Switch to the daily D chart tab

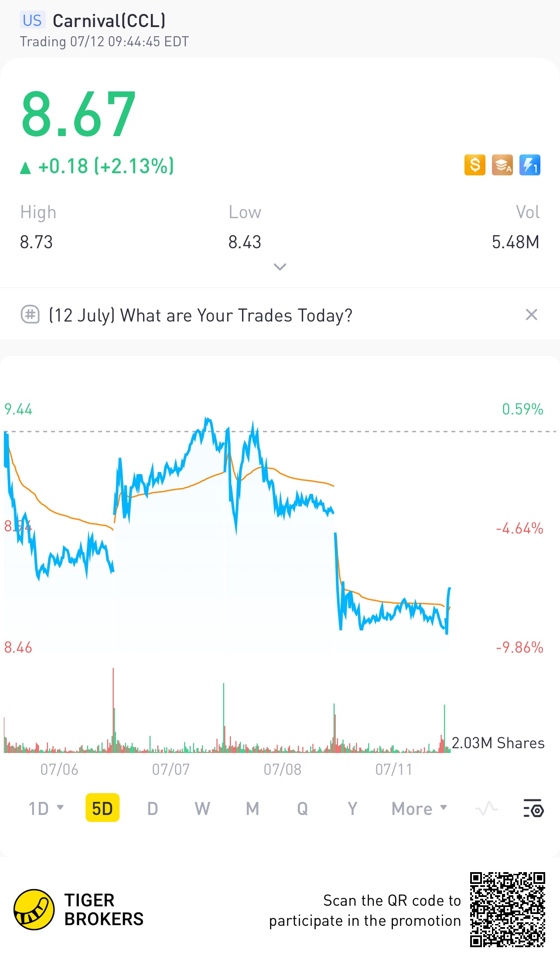(x=152, y=808)
